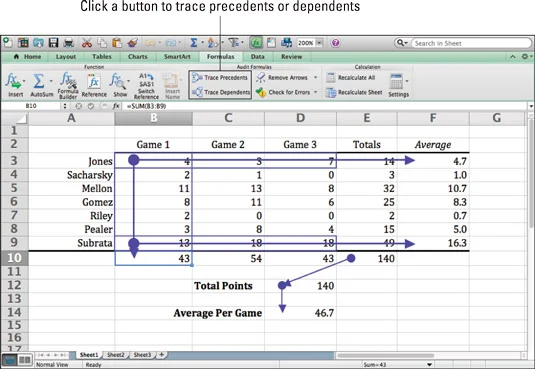
Task: Click the Remove Arrows button
Action: click(x=283, y=78)
